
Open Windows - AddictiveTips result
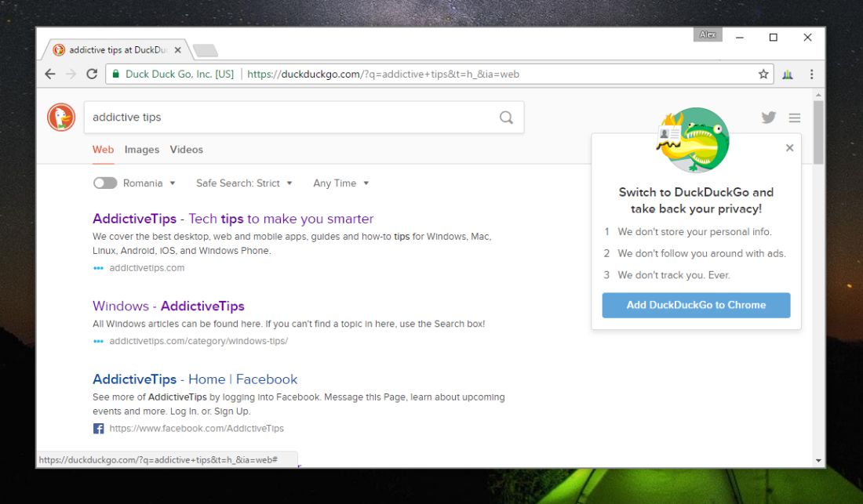(x=169, y=306)
